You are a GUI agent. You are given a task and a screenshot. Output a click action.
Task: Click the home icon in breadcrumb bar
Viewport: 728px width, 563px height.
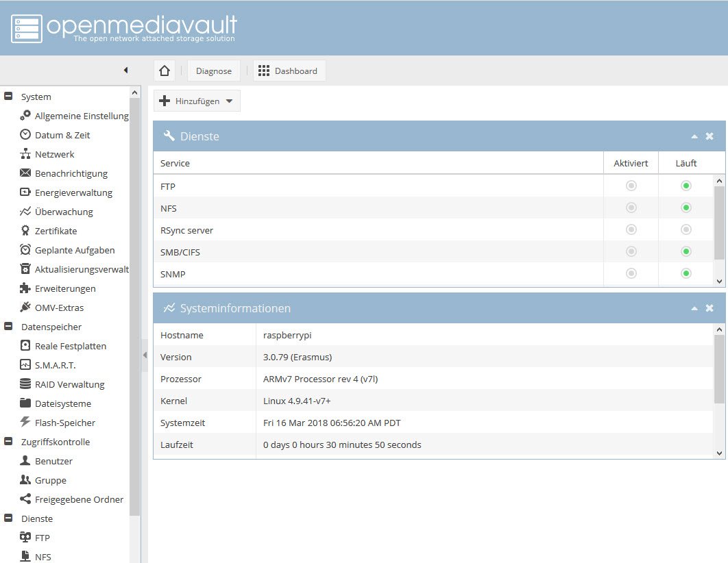[x=165, y=71]
